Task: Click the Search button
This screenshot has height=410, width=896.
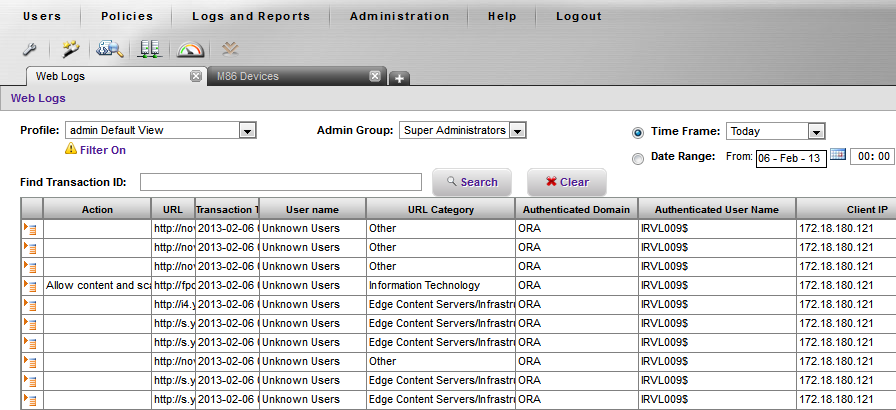Action: click(x=472, y=182)
